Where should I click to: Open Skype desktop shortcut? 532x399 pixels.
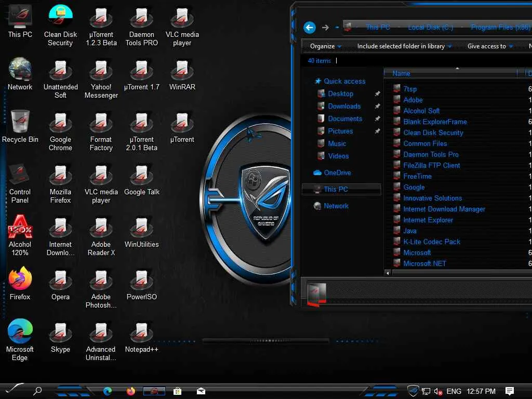click(60, 338)
